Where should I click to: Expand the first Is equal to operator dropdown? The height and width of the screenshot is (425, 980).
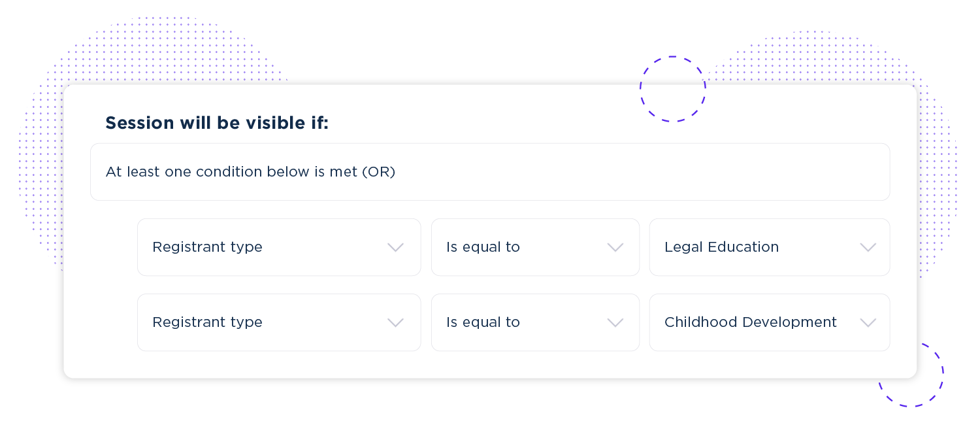(x=535, y=247)
